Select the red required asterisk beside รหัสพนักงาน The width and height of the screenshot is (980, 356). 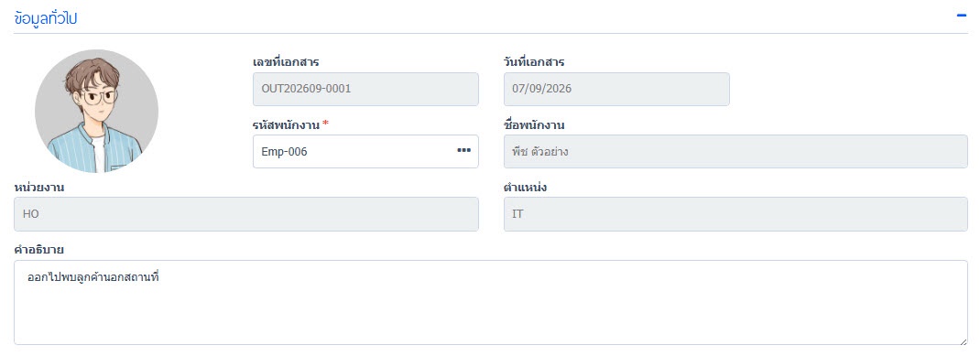tap(326, 123)
